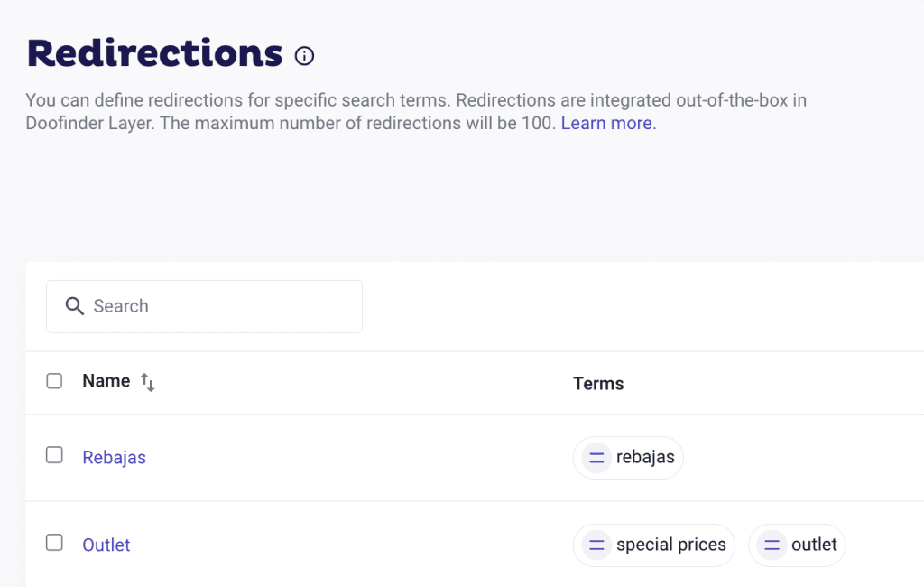924x587 pixels.
Task: Click the Redirections page heading
Action: click(155, 54)
